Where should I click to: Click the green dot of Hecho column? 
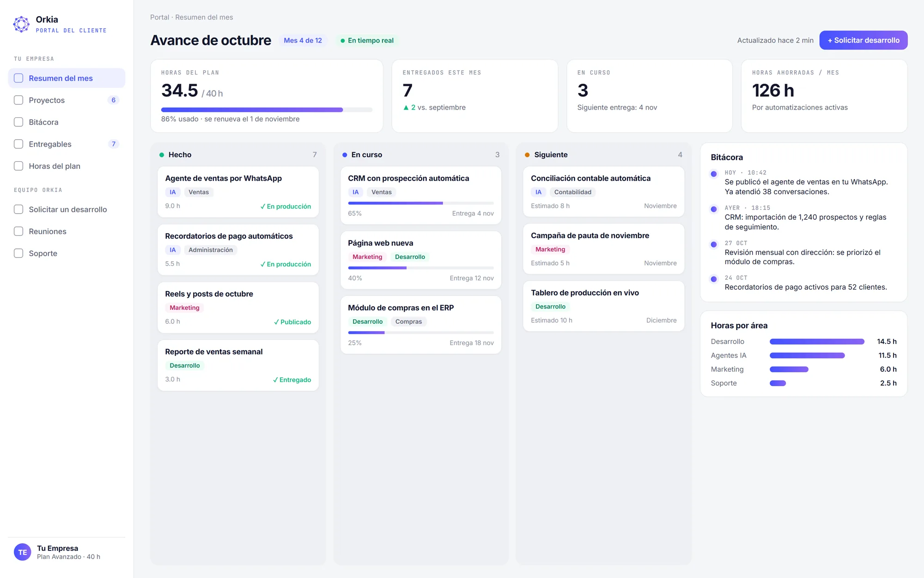pyautogui.click(x=162, y=155)
